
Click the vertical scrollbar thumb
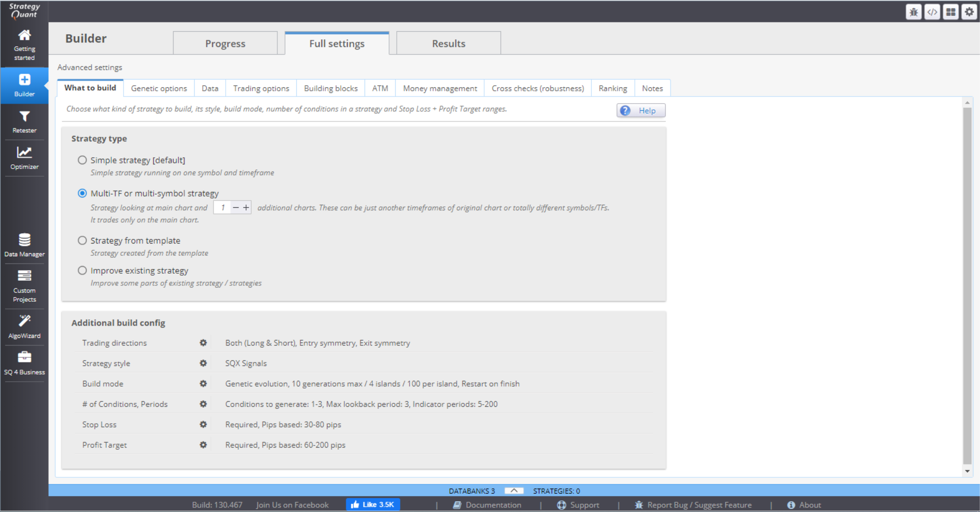[967, 286]
